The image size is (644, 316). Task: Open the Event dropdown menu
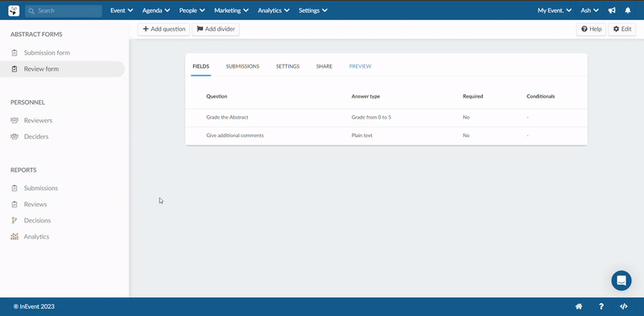122,10
